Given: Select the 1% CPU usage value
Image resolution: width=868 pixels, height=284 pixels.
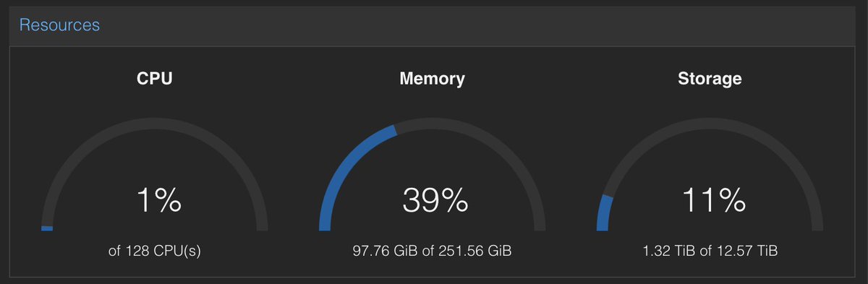Looking at the screenshot, I should coord(158,200).
